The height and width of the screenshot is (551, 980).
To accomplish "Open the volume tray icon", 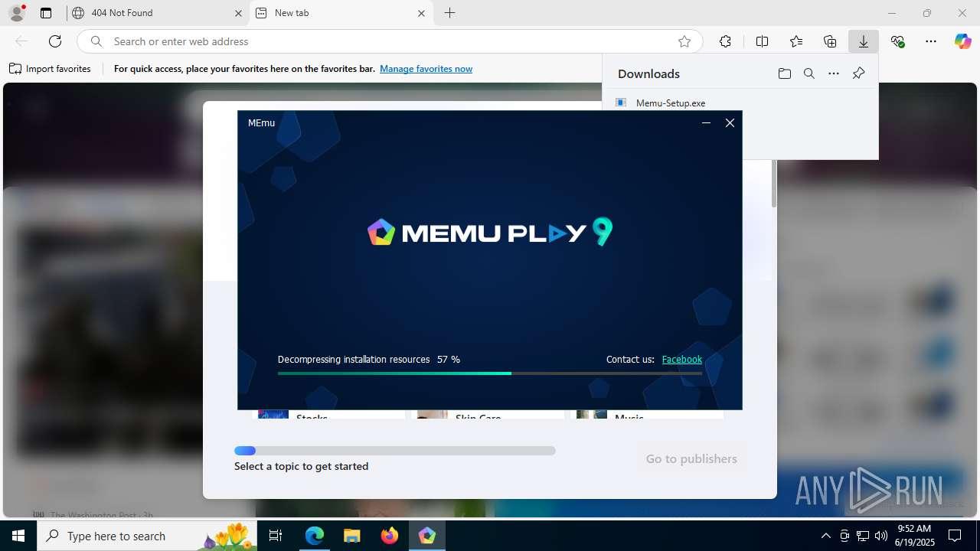I will coord(881,536).
